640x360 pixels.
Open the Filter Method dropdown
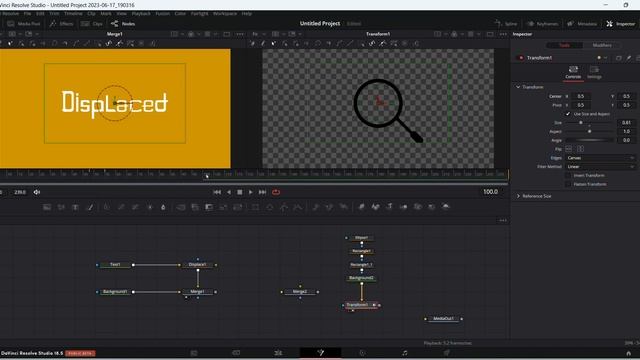coord(600,167)
